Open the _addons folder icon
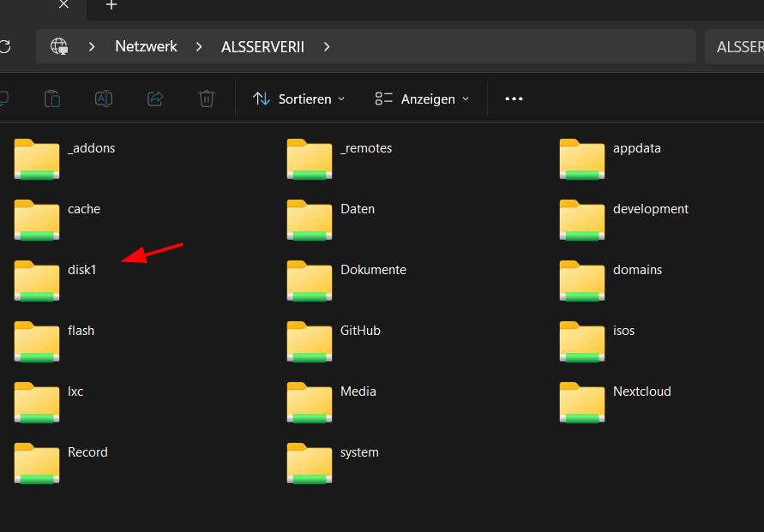This screenshot has width=764, height=532. 37,159
